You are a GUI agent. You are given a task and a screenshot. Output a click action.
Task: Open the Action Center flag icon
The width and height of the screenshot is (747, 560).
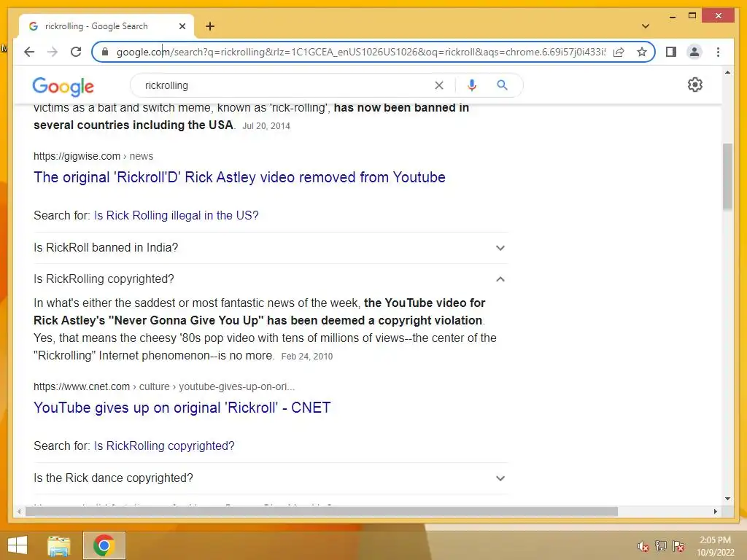(x=678, y=546)
